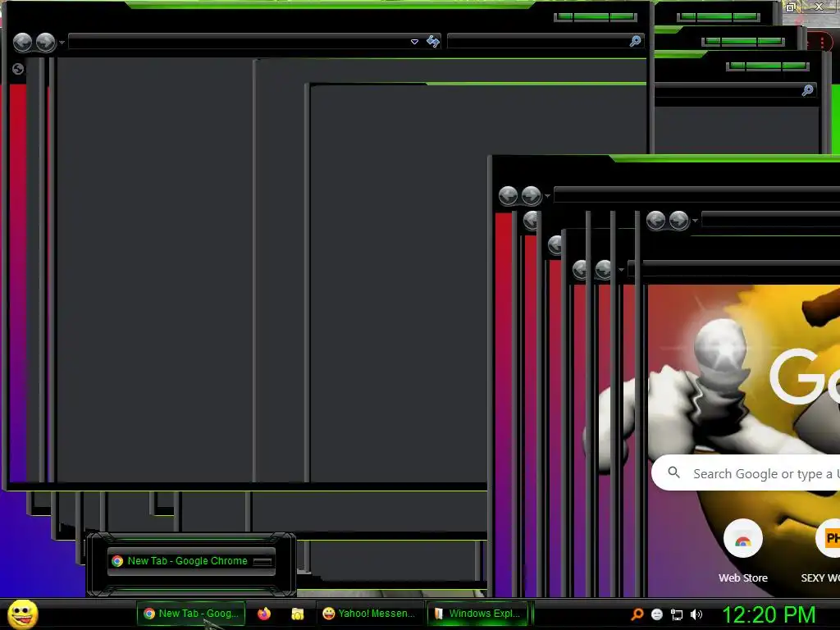
Task: Click globe icon below top-left window's Back button
Action: pos(18,69)
